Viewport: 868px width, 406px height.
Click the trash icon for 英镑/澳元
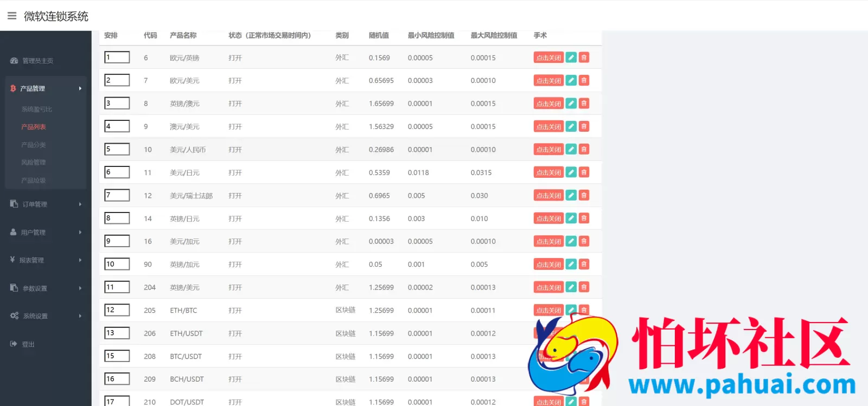point(584,104)
